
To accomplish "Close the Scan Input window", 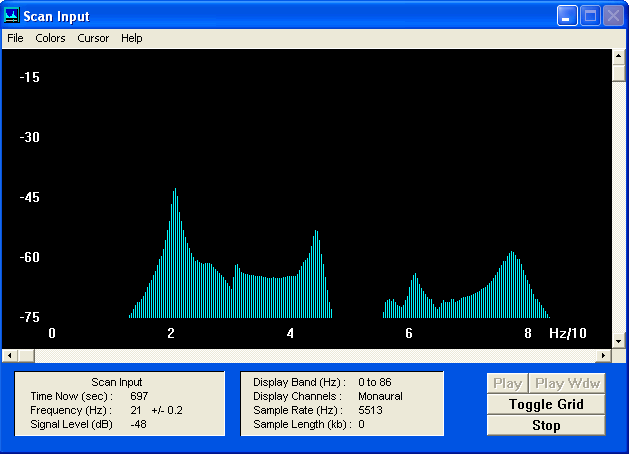I will pos(613,16).
